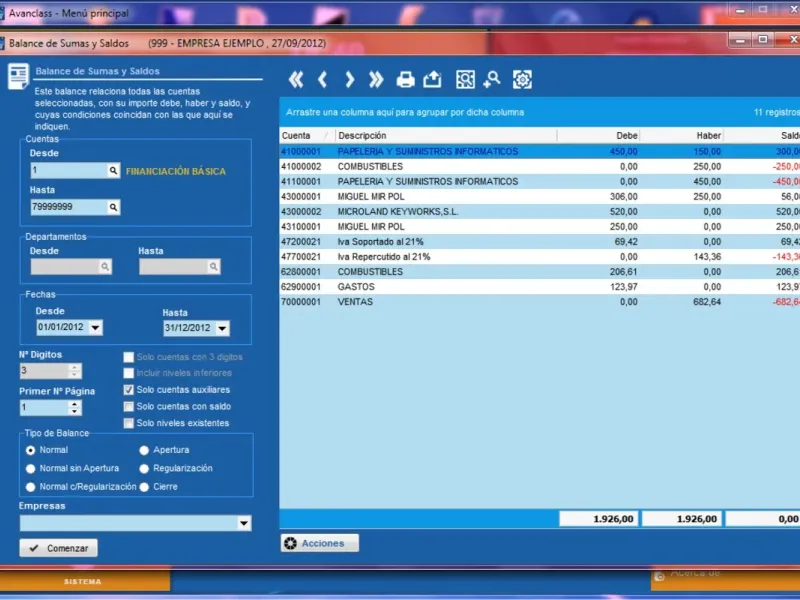The image size is (800, 600).
Task: Go to first record with double-left arrow
Action: (295, 80)
